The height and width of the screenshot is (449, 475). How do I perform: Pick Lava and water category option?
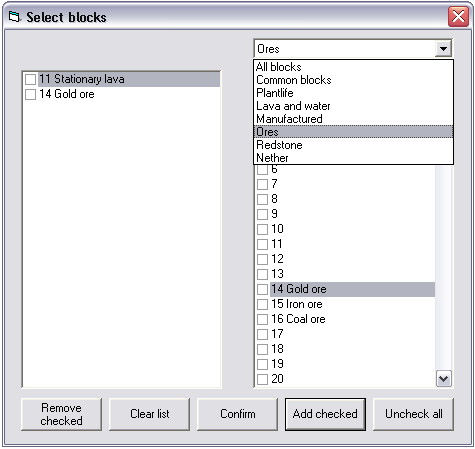(x=353, y=106)
